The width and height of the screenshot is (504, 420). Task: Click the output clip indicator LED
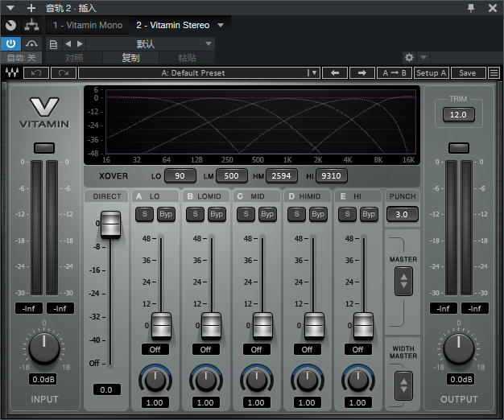click(x=459, y=148)
